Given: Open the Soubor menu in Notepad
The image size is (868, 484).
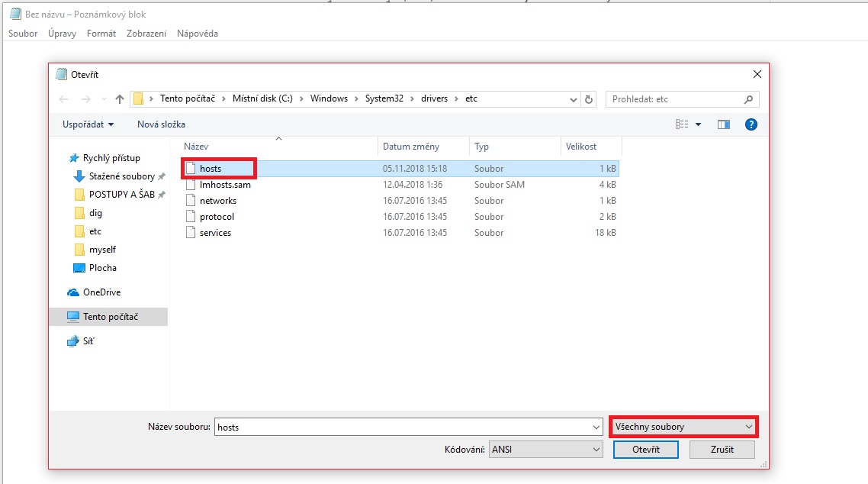Looking at the screenshot, I should 23,34.
